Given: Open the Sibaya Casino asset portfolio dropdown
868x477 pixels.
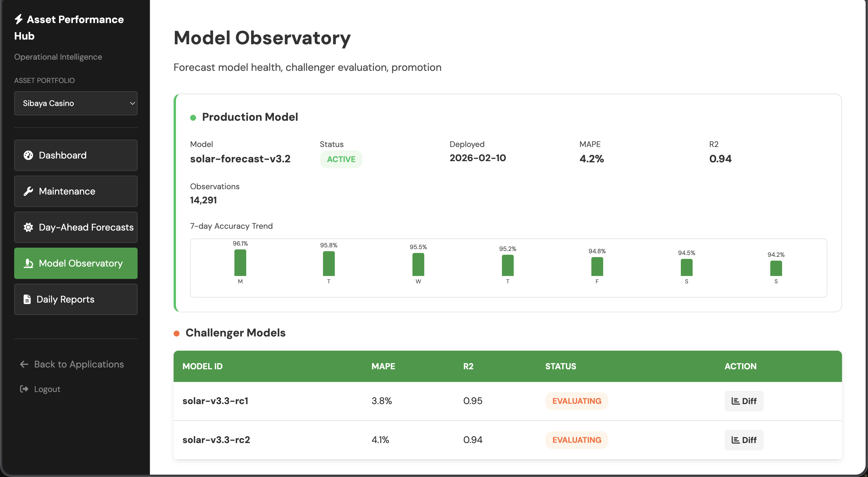Looking at the screenshot, I should (76, 103).
